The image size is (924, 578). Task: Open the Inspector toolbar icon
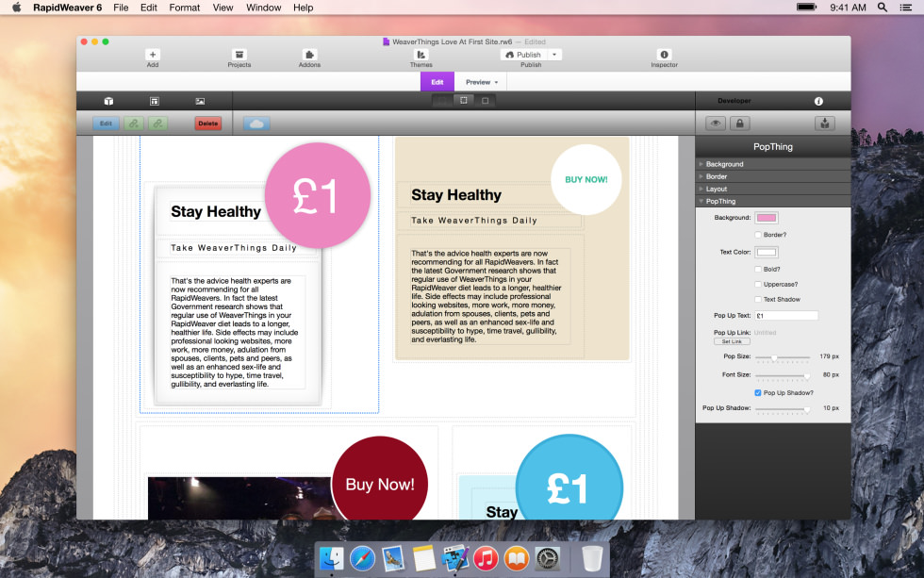click(x=664, y=55)
